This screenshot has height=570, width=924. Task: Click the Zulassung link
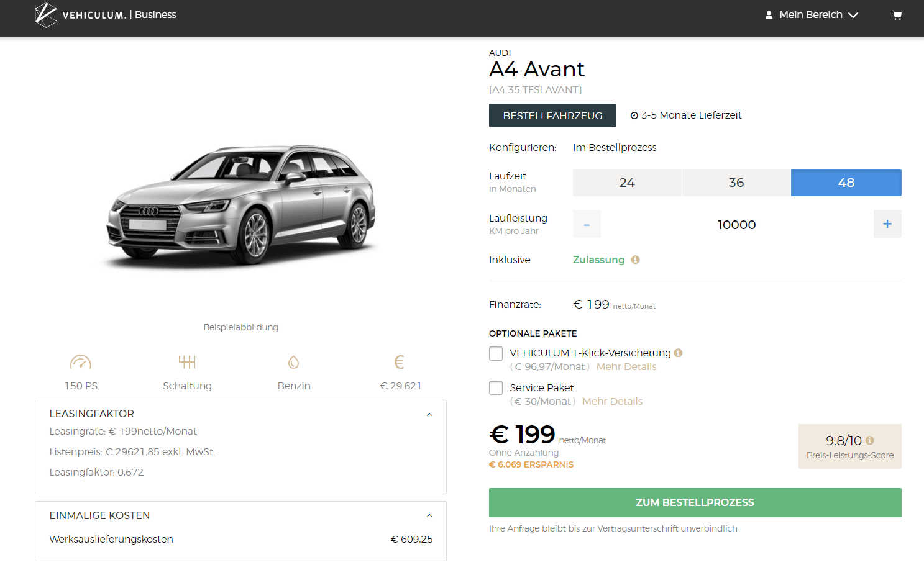(x=598, y=260)
